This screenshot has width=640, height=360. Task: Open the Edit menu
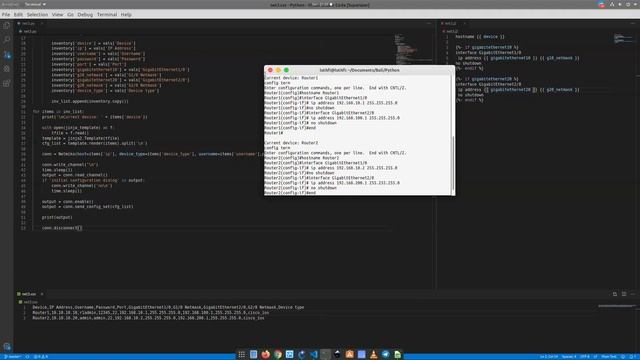pyautogui.click(x=18, y=14)
